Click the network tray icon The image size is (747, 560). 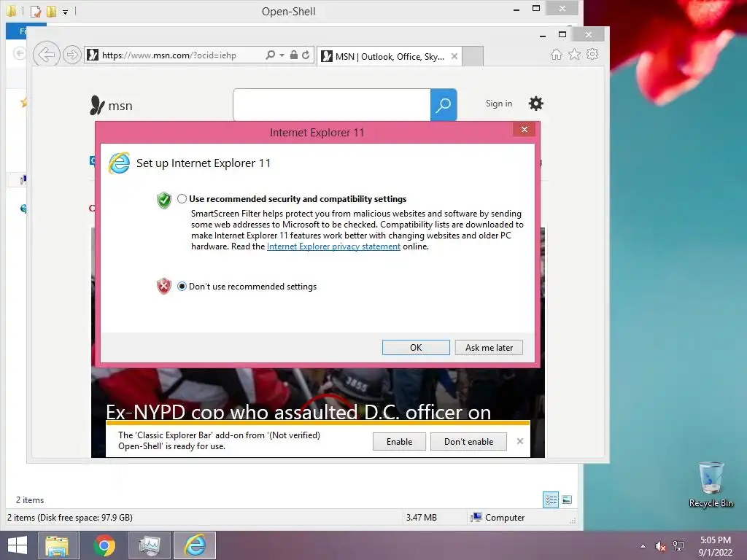(x=678, y=546)
